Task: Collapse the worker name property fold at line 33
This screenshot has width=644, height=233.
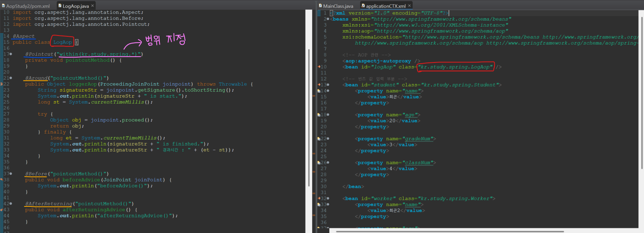Action: 328,205
